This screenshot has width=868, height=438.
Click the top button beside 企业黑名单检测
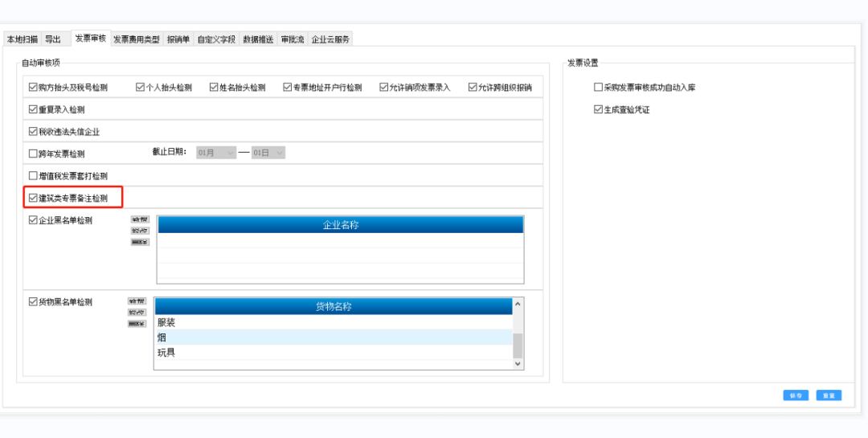140,219
